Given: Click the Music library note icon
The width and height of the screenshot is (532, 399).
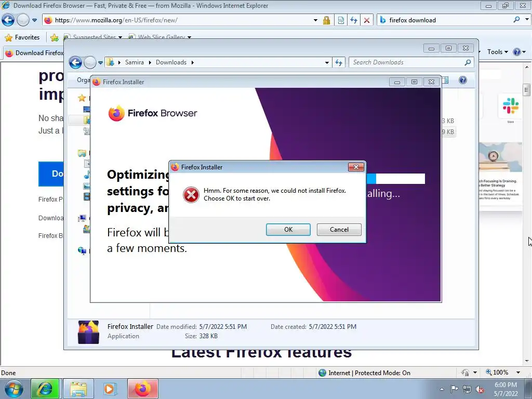Looking at the screenshot, I should pyautogui.click(x=87, y=175).
